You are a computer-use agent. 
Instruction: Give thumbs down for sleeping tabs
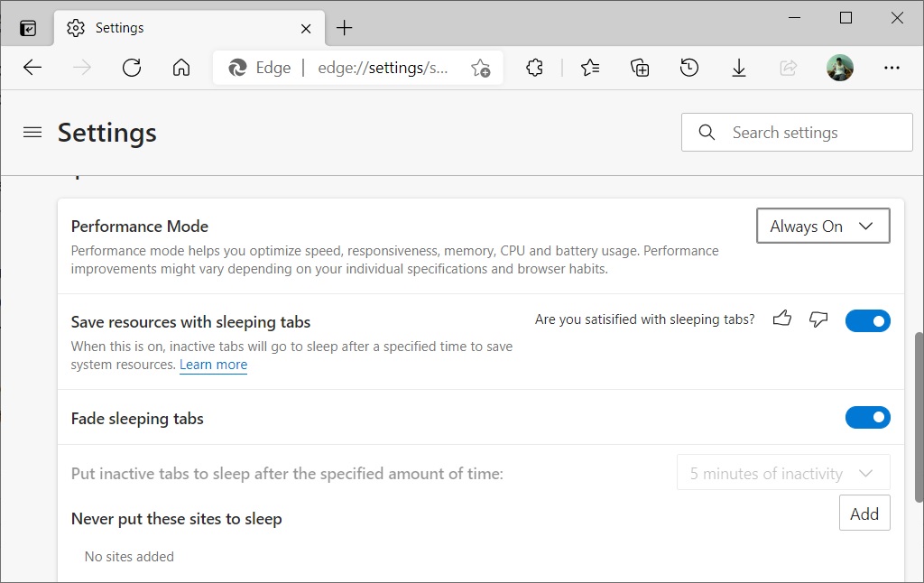tap(818, 319)
